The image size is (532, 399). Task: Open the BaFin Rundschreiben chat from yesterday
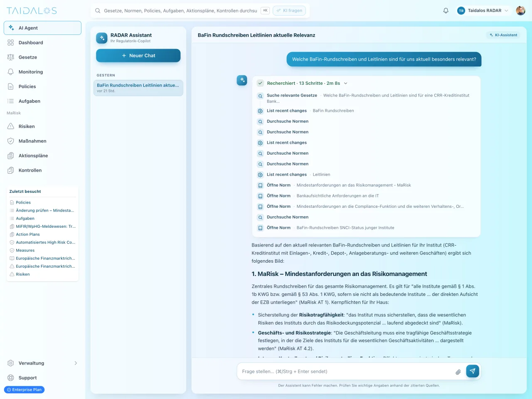[138, 88]
